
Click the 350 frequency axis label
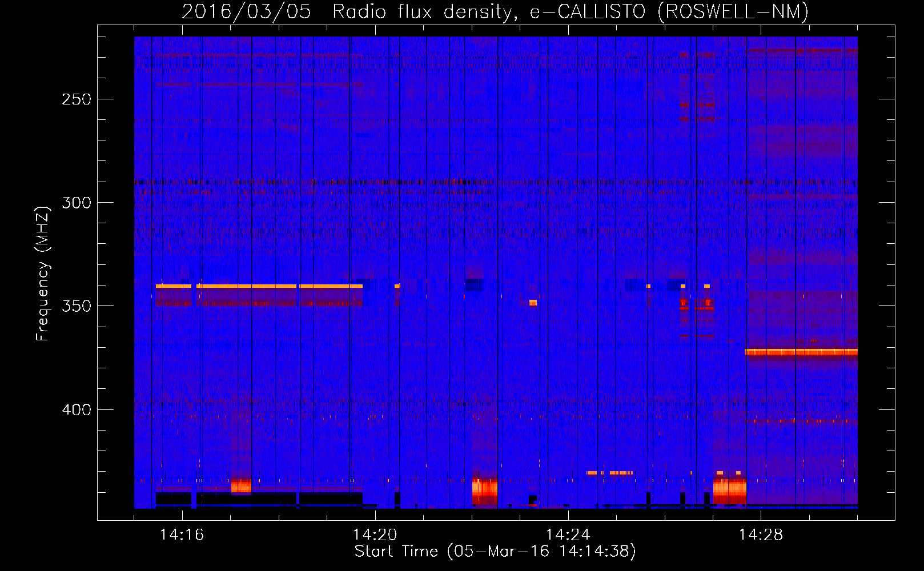tap(77, 306)
